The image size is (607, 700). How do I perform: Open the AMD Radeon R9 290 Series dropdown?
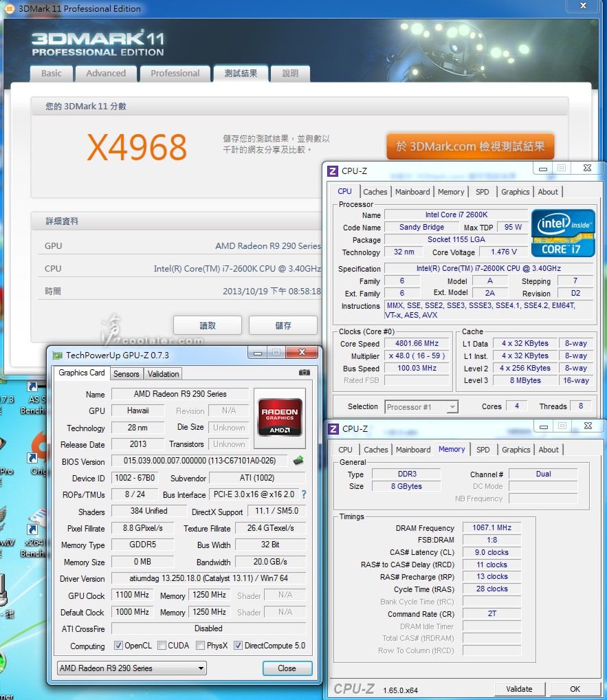tap(132, 668)
